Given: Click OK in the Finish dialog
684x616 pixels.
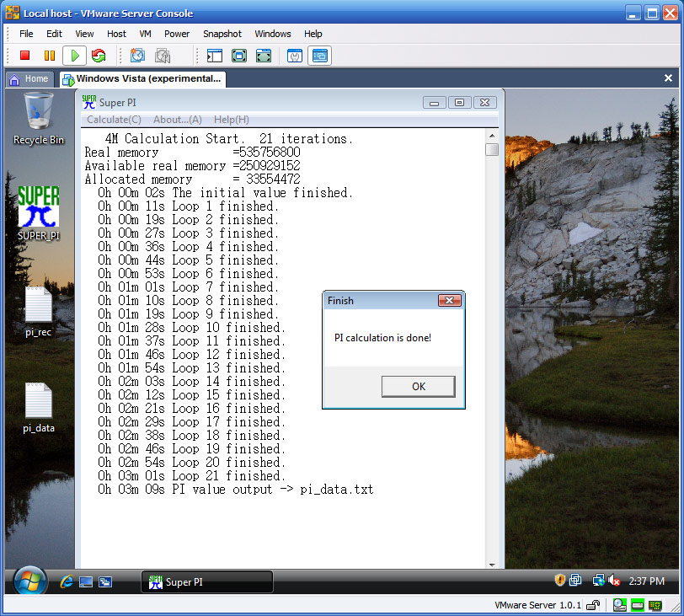Looking at the screenshot, I should [419, 387].
